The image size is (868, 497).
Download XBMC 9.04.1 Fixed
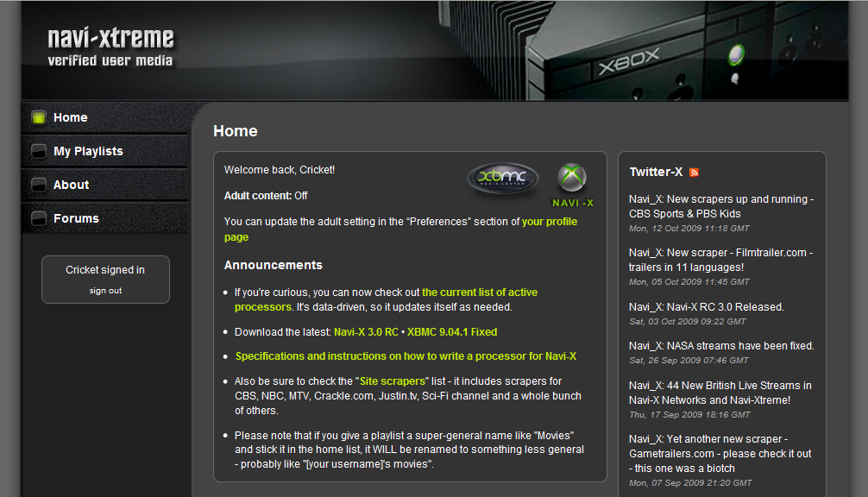(452, 332)
